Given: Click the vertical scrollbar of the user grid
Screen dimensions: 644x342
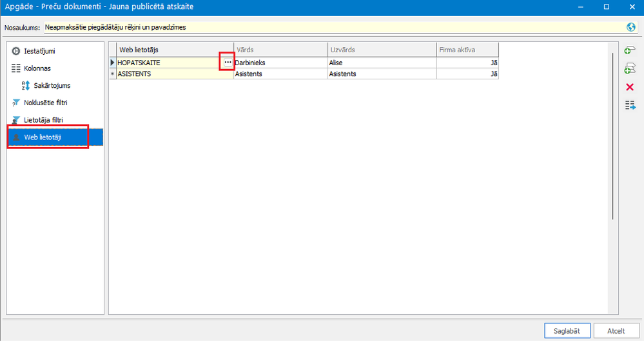Looking at the screenshot, I should point(612,136).
